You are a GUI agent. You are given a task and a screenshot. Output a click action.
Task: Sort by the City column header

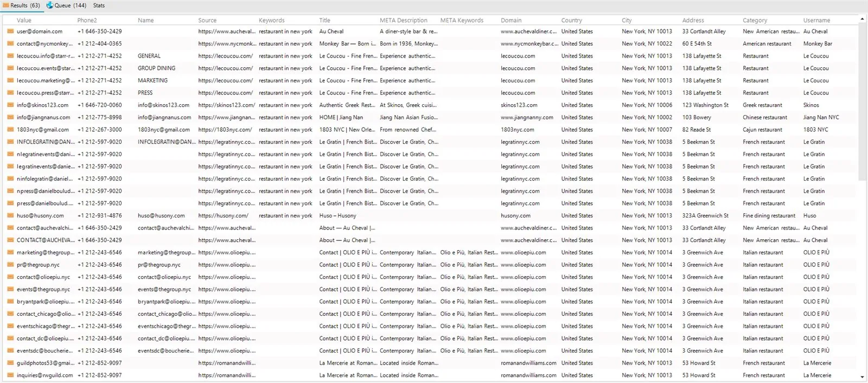(627, 20)
